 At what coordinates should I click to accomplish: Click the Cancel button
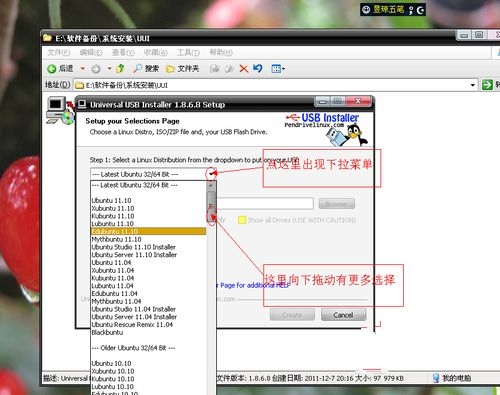[343, 315]
